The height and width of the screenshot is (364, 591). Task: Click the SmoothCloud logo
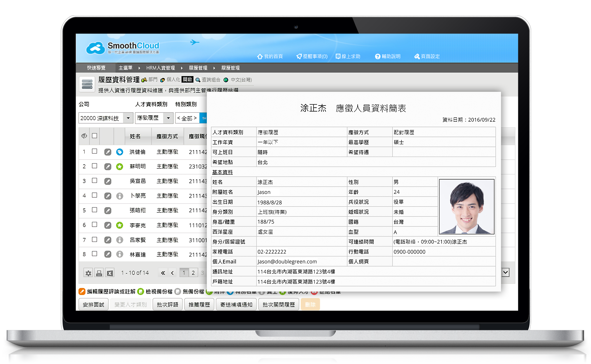point(122,48)
